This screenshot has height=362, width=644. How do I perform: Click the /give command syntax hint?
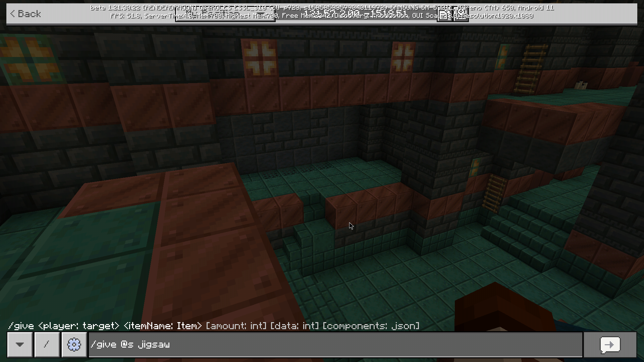coord(21,326)
